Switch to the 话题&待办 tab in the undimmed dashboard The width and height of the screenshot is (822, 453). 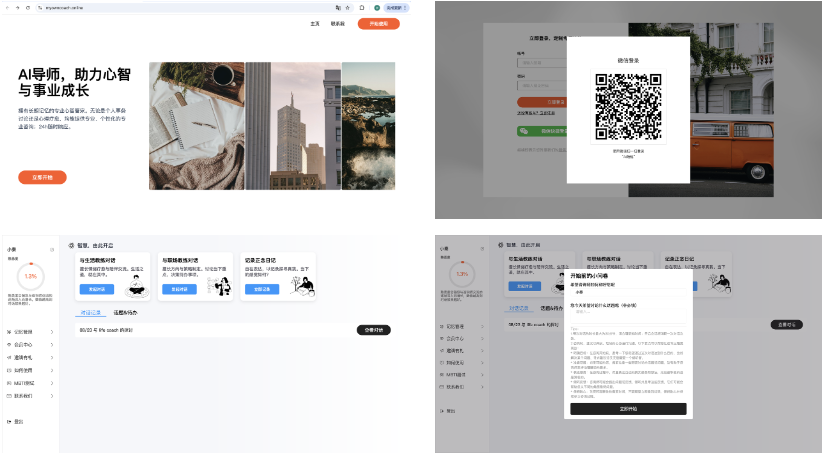point(125,312)
